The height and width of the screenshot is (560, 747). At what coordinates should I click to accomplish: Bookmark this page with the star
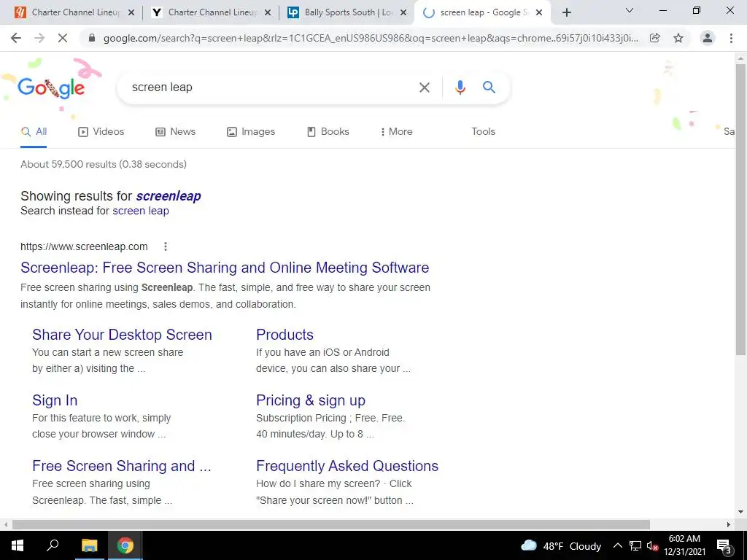coord(678,38)
